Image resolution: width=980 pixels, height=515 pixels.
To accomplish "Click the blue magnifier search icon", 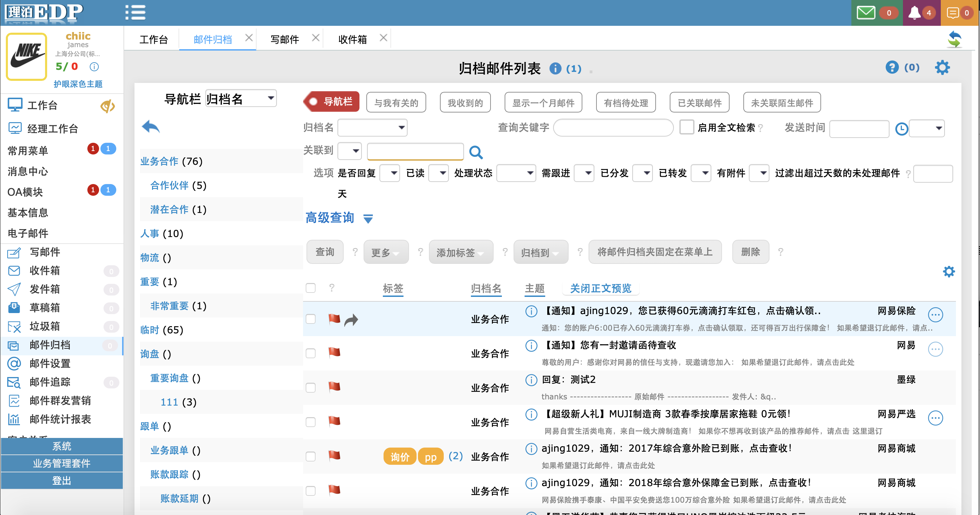I will [475, 152].
